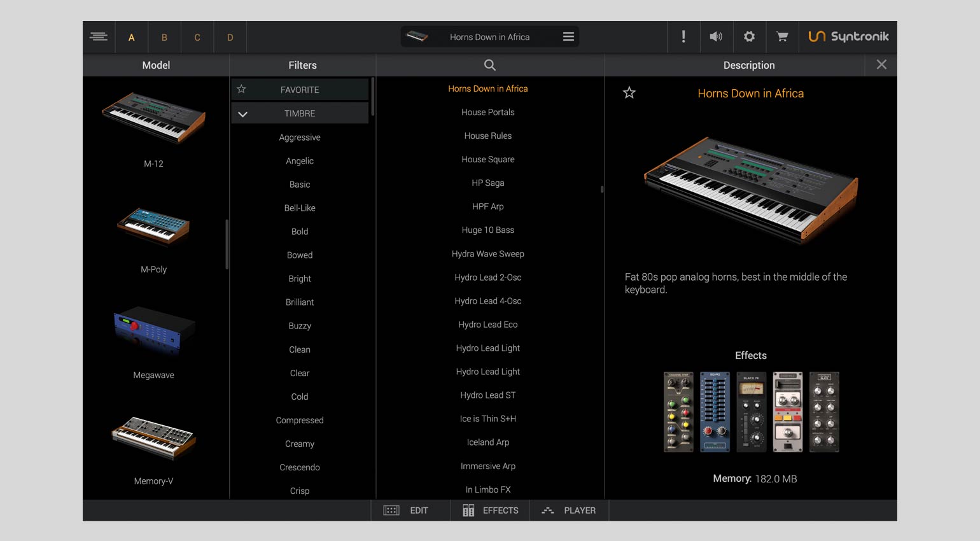The height and width of the screenshot is (541, 980).
Task: Filter by Bold timbre
Action: (x=300, y=232)
